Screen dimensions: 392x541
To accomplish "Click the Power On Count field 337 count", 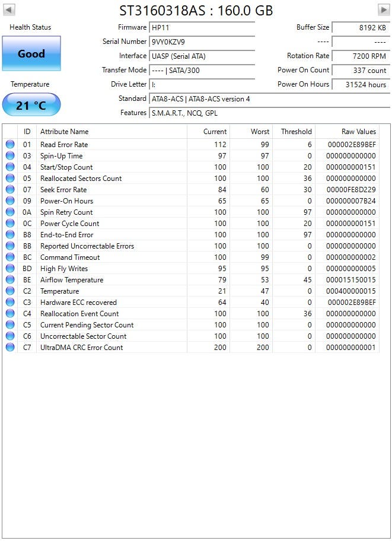I will 361,71.
